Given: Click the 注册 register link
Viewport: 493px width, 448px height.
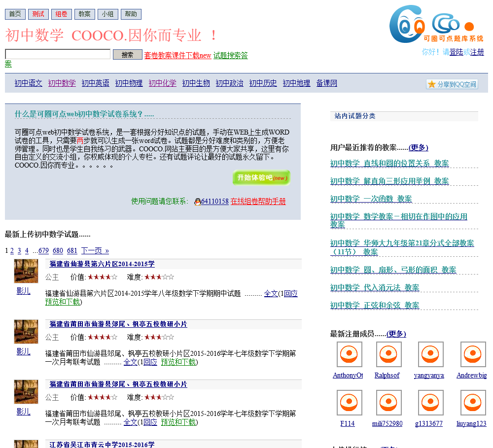Looking at the screenshot, I should tap(477, 52).
